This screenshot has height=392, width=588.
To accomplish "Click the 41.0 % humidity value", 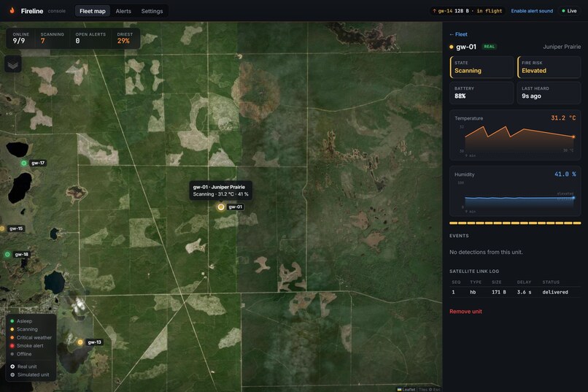I will [x=565, y=174].
